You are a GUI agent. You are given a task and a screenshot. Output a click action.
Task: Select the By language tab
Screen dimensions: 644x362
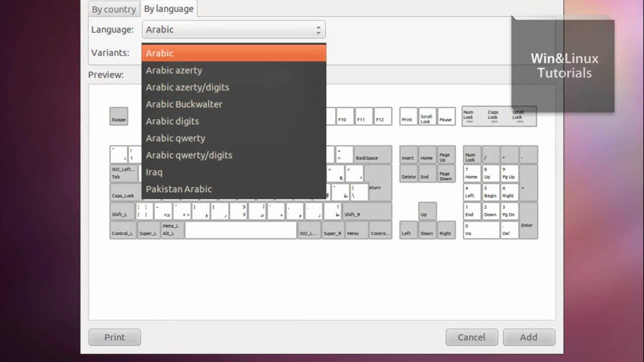click(x=169, y=9)
